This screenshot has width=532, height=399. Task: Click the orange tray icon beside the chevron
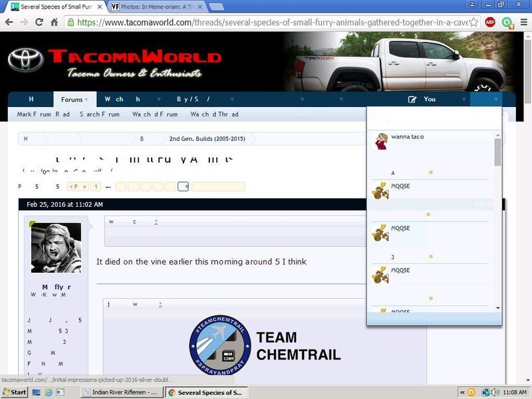pyautogui.click(x=471, y=392)
